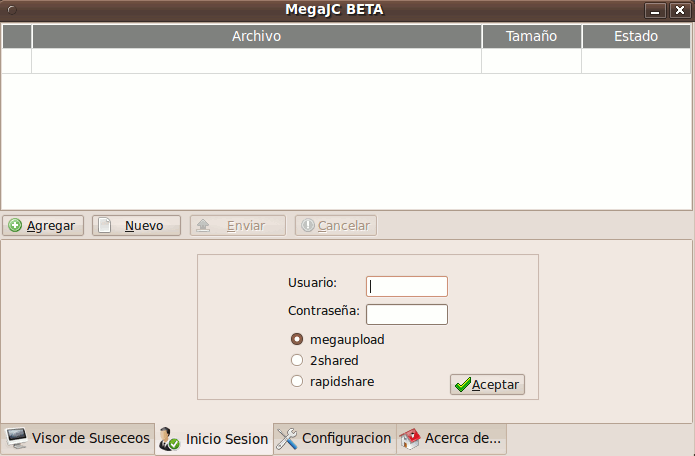Close the MegaJC BETA window
Image resolution: width=695 pixels, height=456 pixels.
(x=680, y=10)
